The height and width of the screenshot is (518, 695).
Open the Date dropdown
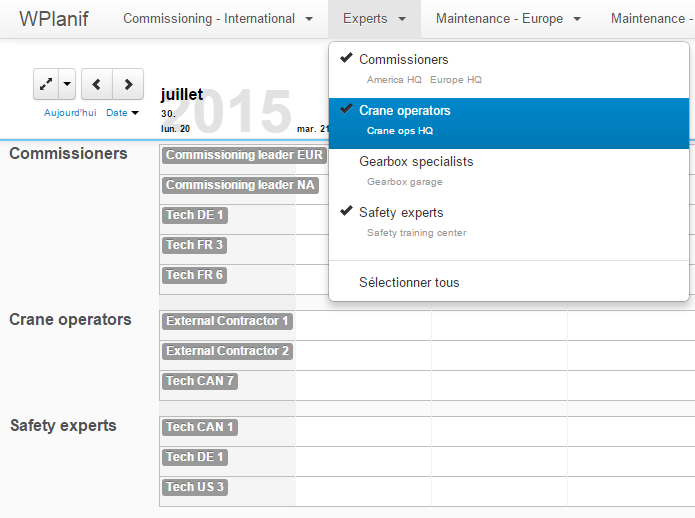pos(122,113)
